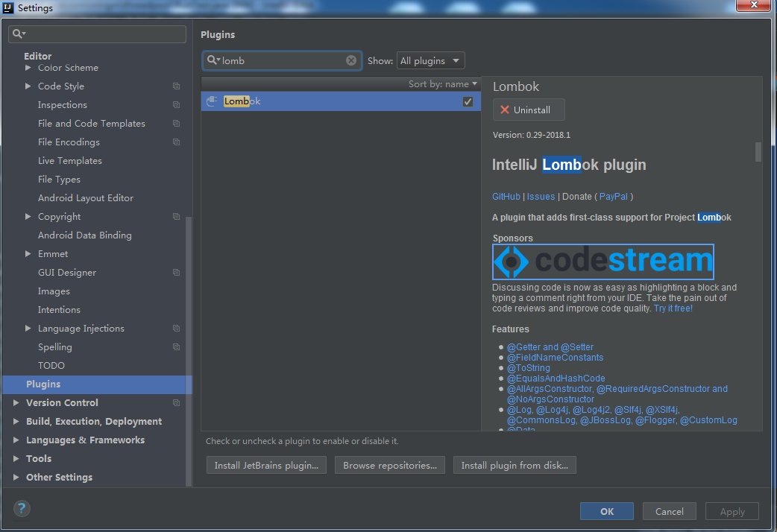
Task: Open the Issues link
Action: tap(541, 197)
